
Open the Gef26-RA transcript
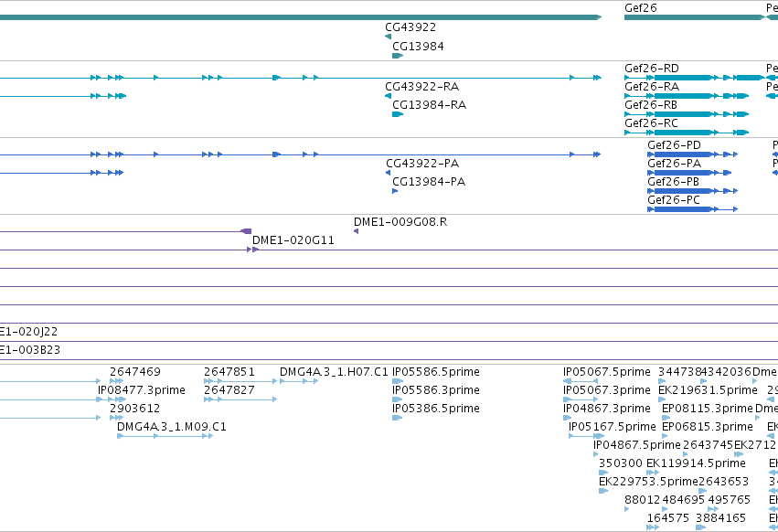pos(687,96)
